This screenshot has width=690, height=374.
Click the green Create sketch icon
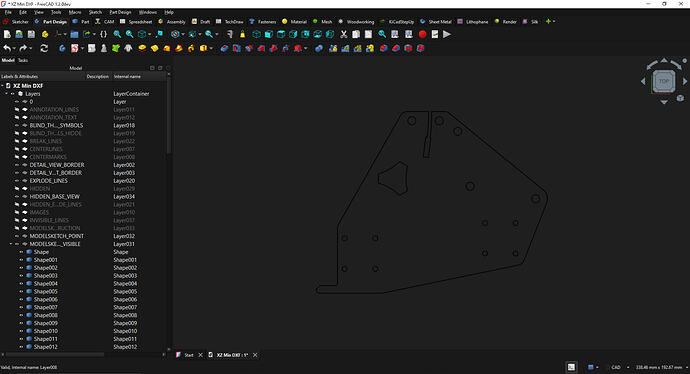(x=116, y=48)
